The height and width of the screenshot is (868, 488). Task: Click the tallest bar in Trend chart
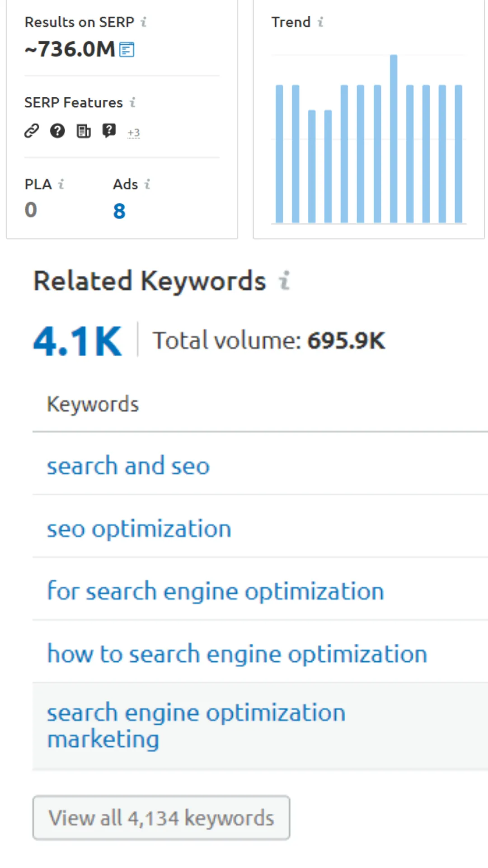pos(394,139)
